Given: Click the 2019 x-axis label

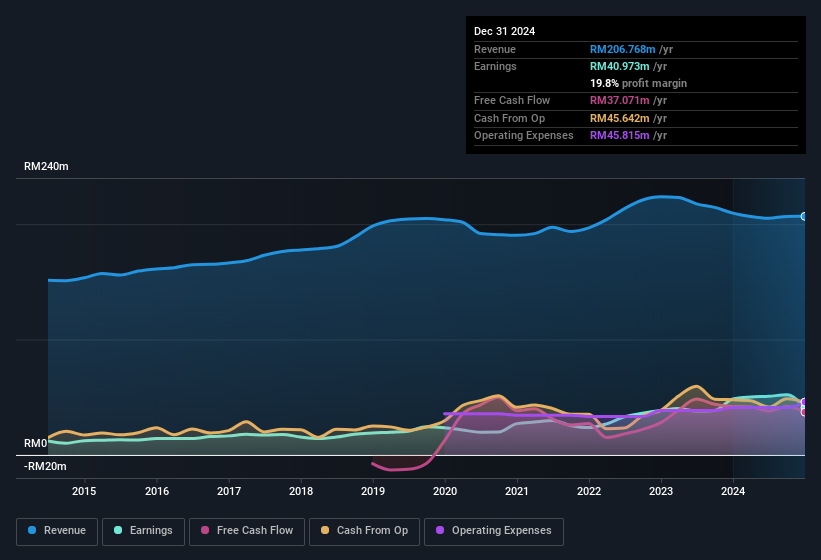Looking at the screenshot, I should (x=373, y=491).
